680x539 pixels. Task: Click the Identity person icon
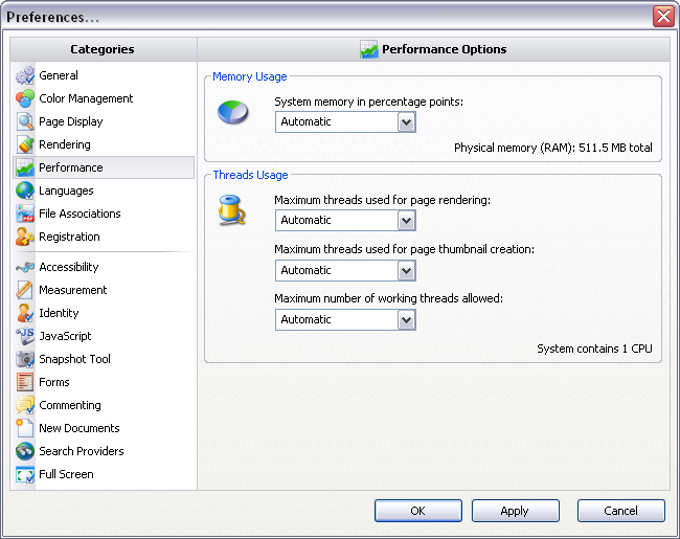(x=25, y=313)
